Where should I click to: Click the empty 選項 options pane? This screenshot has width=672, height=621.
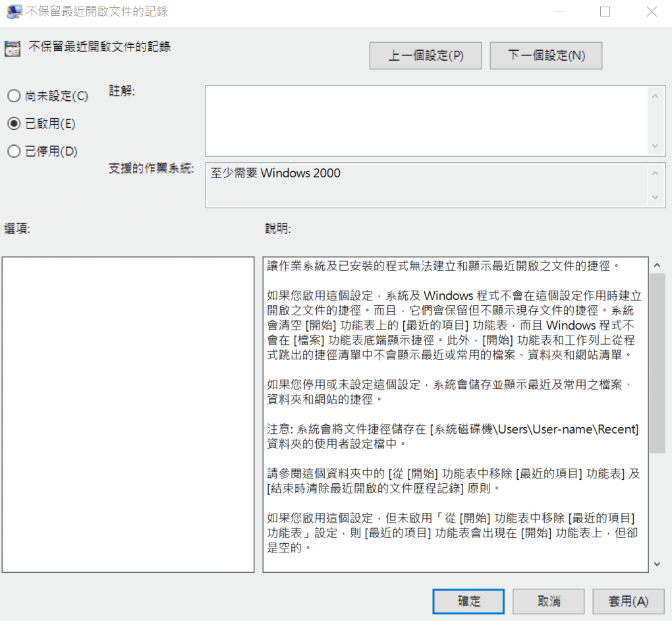(x=128, y=414)
